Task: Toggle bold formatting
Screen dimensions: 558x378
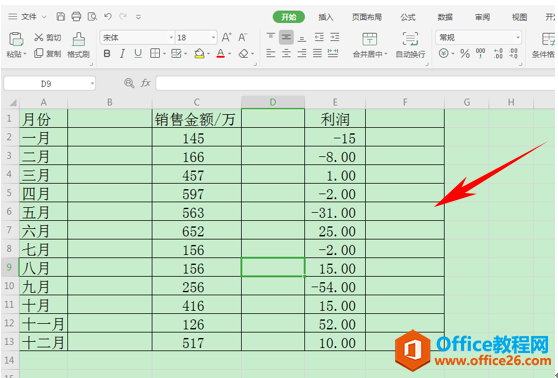Action: (x=107, y=54)
